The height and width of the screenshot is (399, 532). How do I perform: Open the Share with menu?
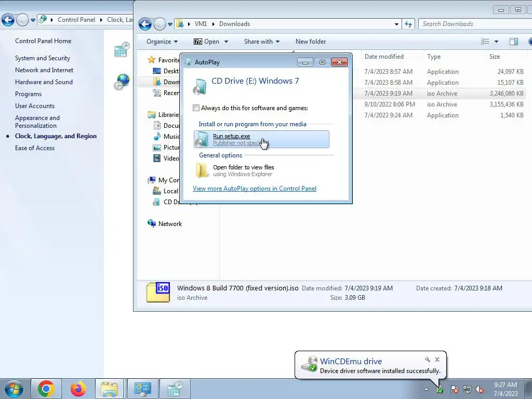click(262, 42)
